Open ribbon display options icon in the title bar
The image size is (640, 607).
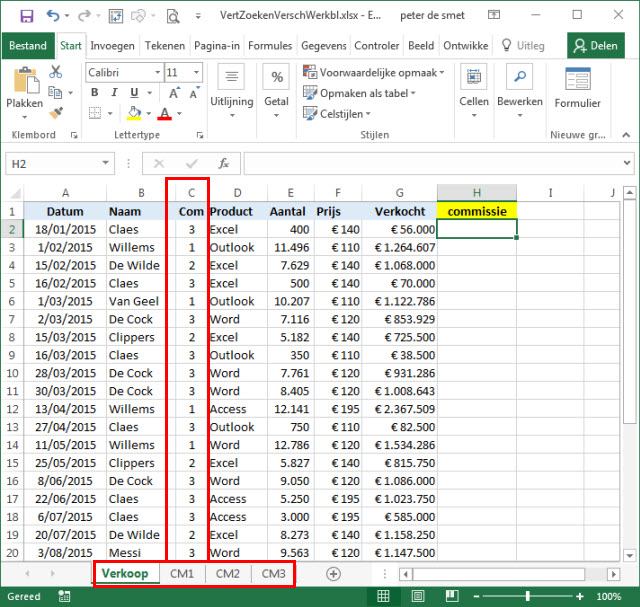(x=494, y=15)
